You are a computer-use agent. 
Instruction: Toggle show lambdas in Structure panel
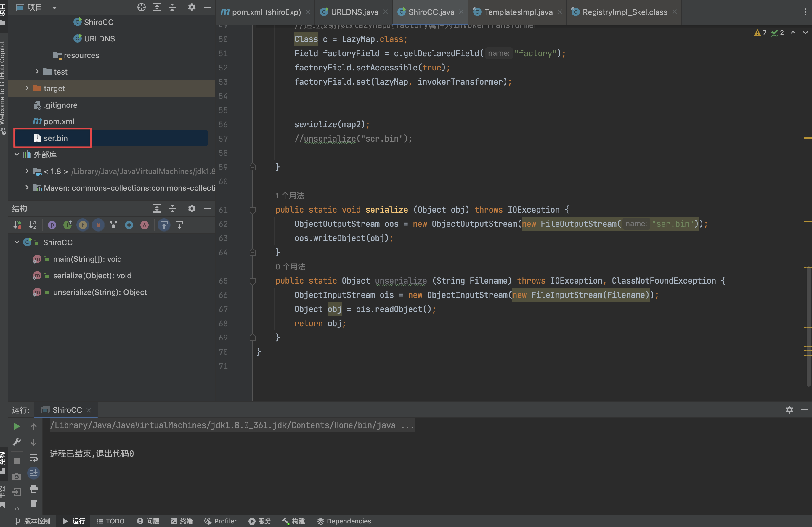click(x=144, y=225)
